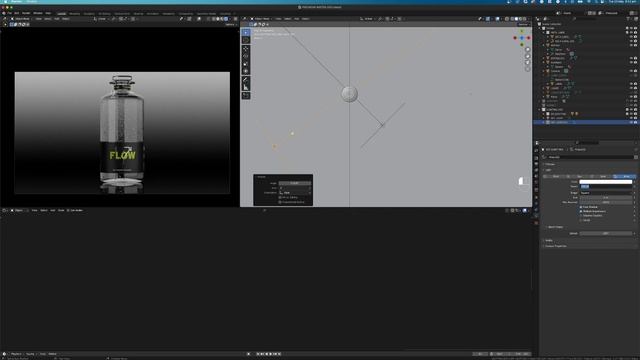This screenshot has width=640, height=360.
Task: Toggle Shadow Caustics checkbox
Action: click(x=581, y=216)
